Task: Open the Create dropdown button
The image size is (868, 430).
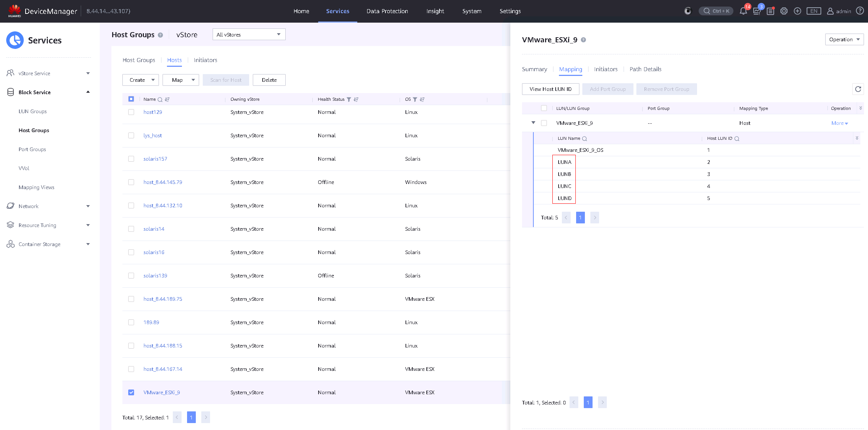Action: 141,80
